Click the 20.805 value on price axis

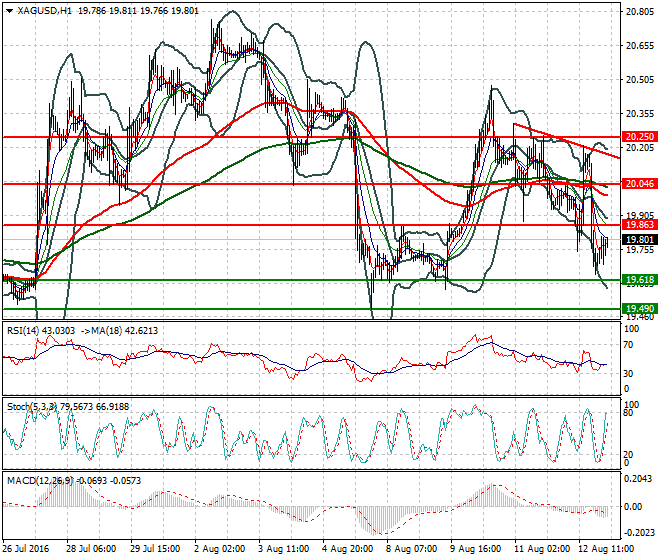(x=638, y=12)
